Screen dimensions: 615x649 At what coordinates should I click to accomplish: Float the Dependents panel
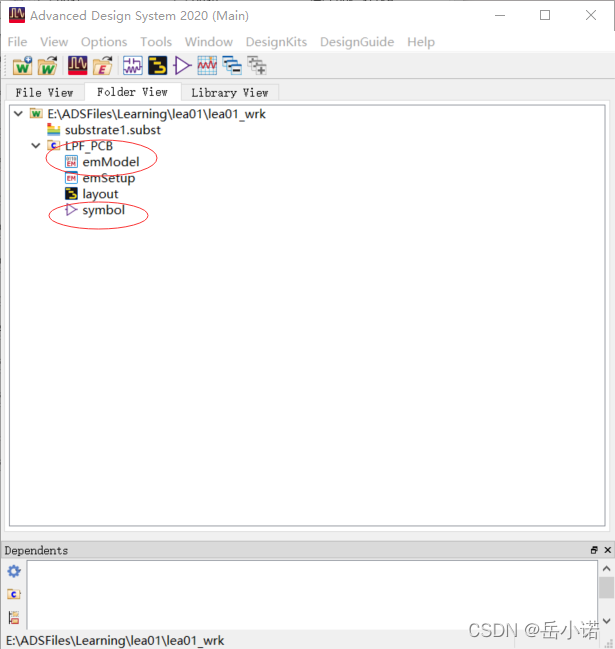pyautogui.click(x=594, y=550)
